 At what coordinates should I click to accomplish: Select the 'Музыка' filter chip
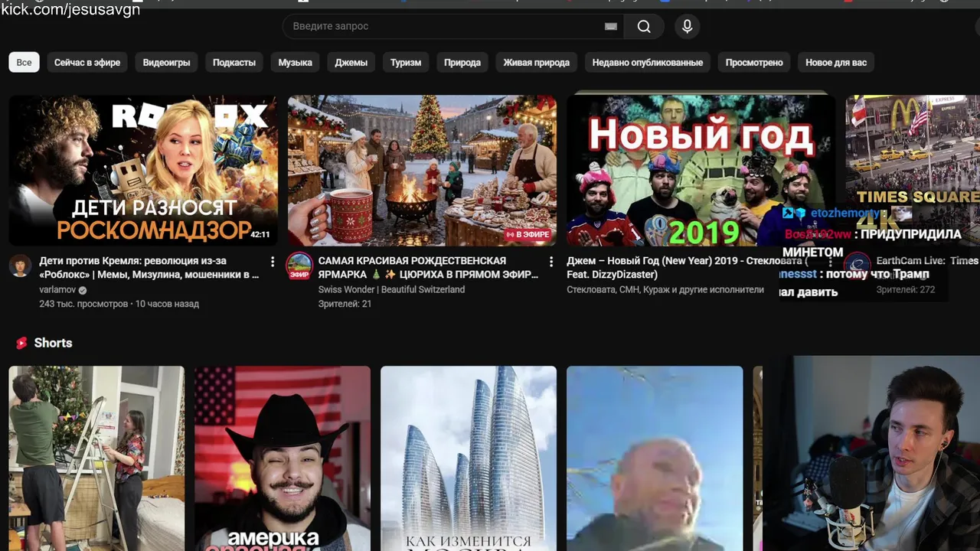(295, 63)
